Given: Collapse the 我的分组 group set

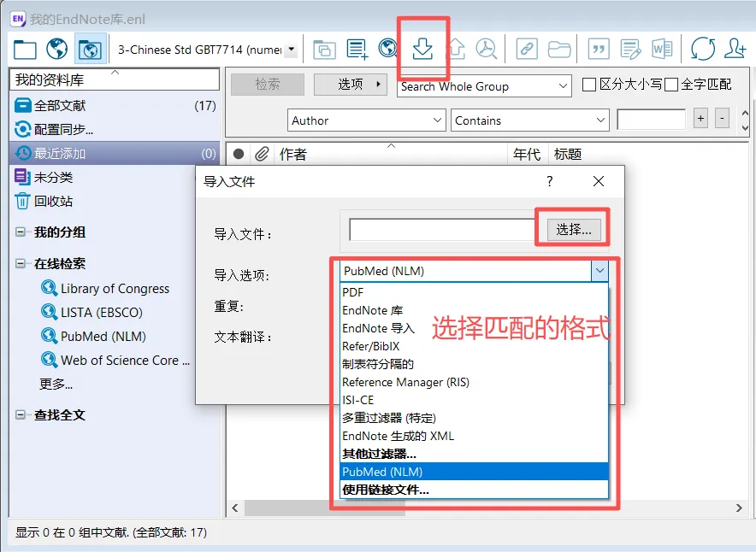Looking at the screenshot, I should pos(21,232).
